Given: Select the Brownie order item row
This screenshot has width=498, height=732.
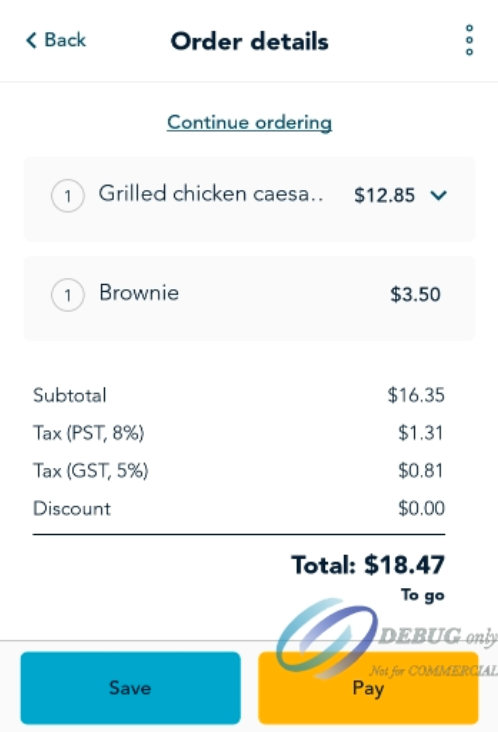Looking at the screenshot, I should [x=249, y=298].
